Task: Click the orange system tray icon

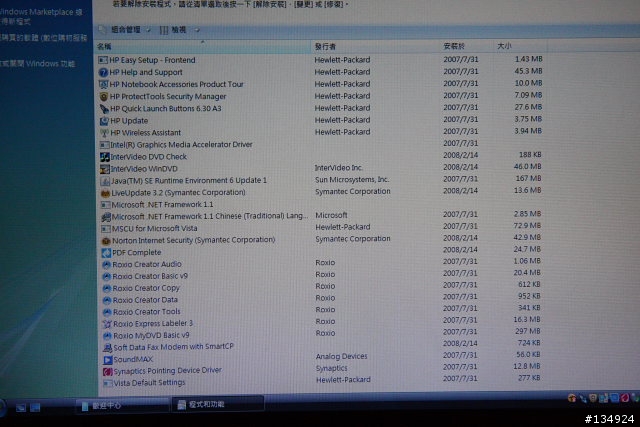Action: point(572,398)
